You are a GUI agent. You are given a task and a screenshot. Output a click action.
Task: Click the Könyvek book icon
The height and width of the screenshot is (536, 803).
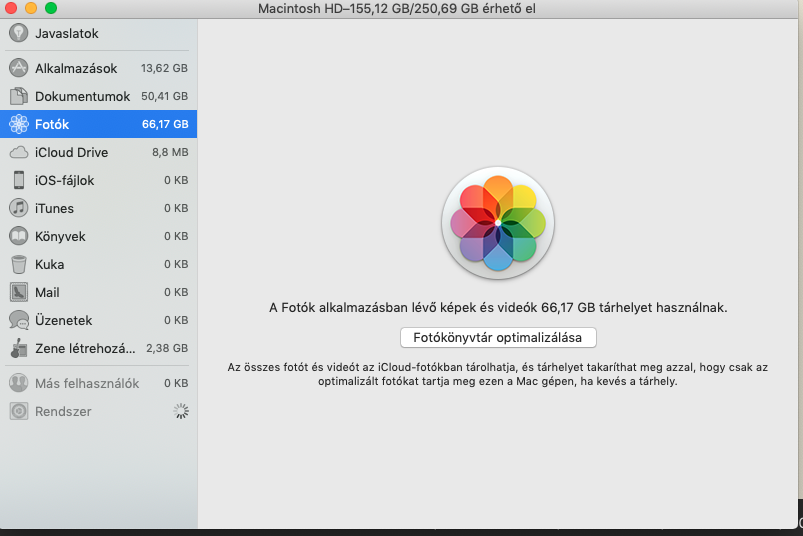tap(18, 237)
